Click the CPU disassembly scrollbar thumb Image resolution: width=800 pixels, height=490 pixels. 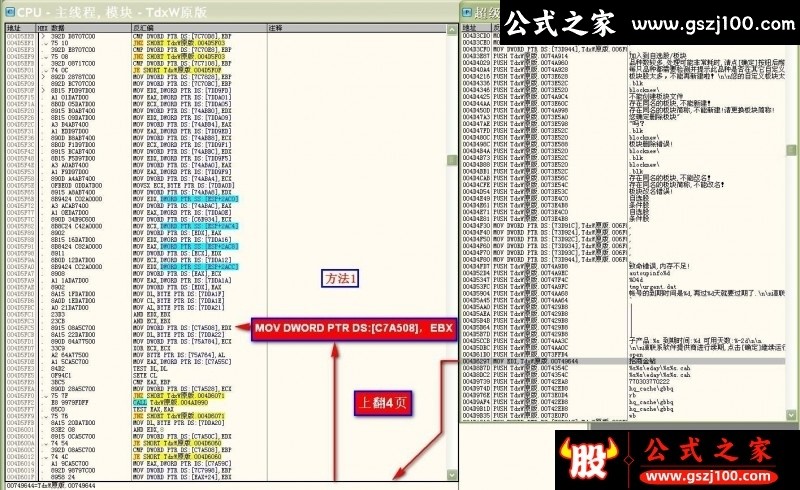(x=452, y=160)
